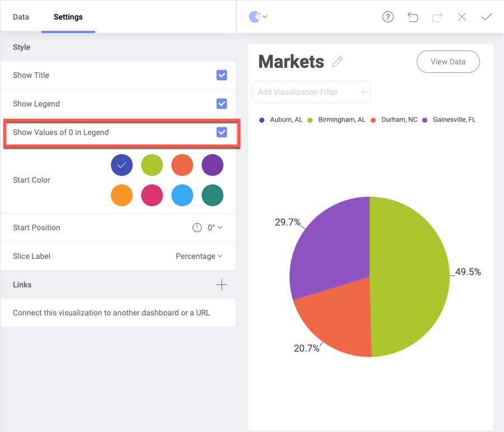Confirm changes with the checkmark icon
This screenshot has height=432, width=504.
487,17
